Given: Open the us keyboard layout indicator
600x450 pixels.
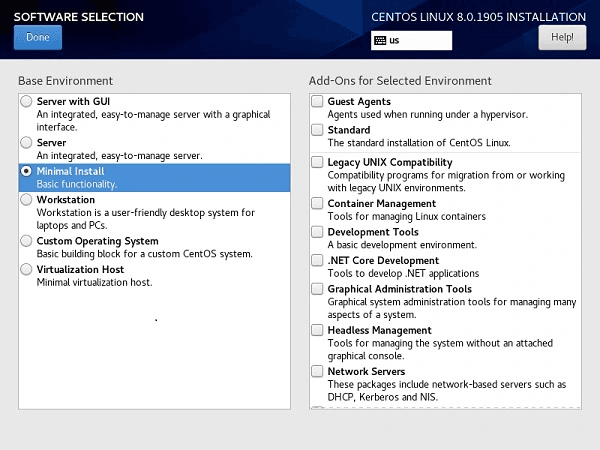Looking at the screenshot, I should pos(411,41).
